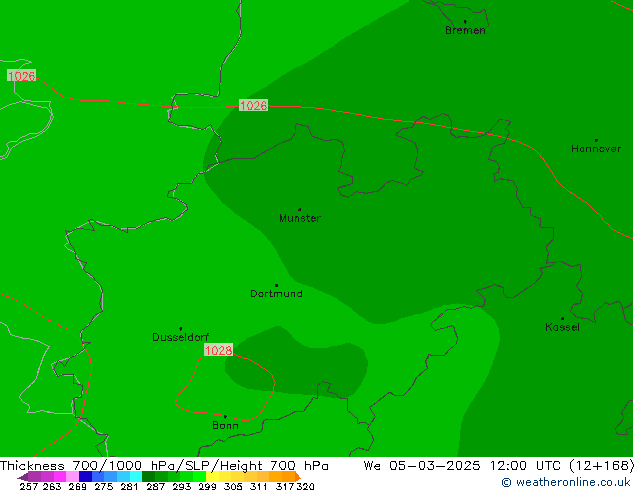Click the 293 legend value
Image resolution: width=634 pixels, height=490 pixels.
182,486
